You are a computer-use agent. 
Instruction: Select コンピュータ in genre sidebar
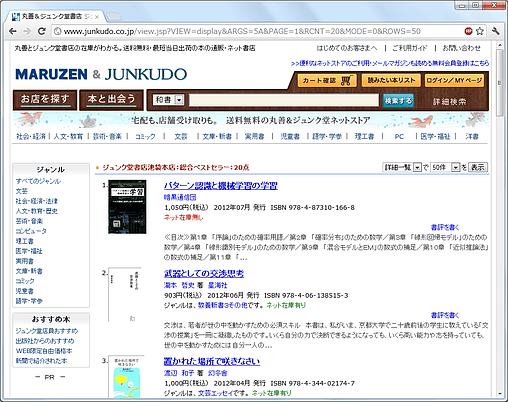pyautogui.click(x=31, y=231)
